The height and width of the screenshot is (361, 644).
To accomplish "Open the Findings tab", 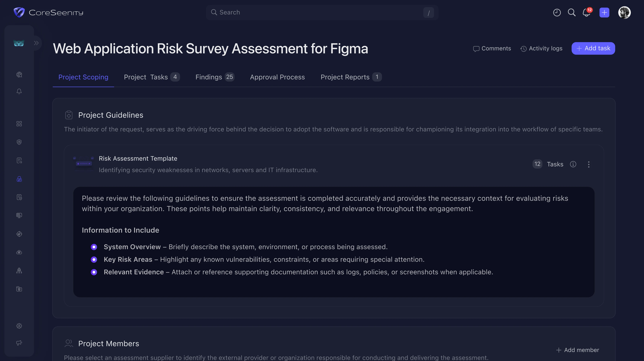I will [215, 77].
